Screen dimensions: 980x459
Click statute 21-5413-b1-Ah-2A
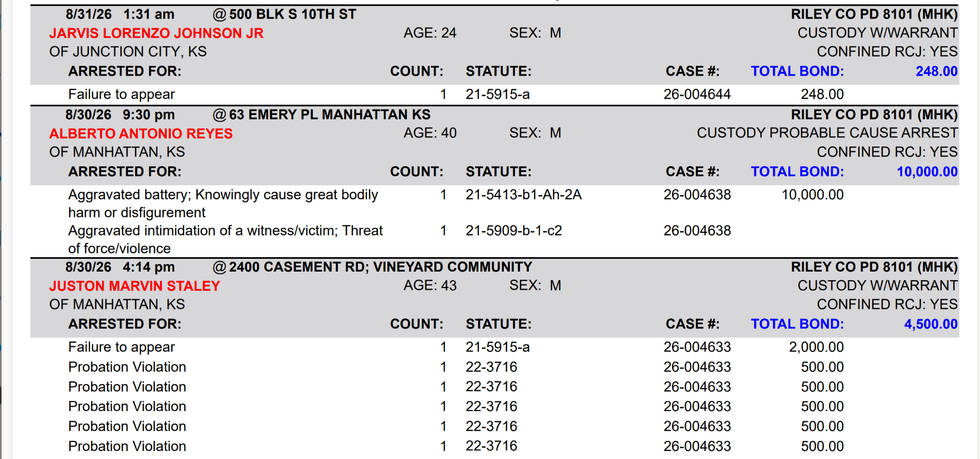524,195
